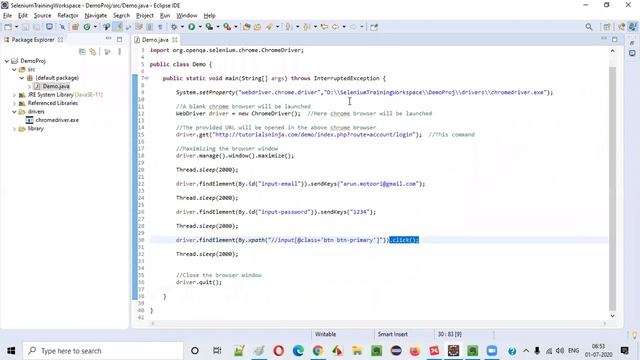Open the Project menu
Image resolution: width=640 pixels, height=360 pixels.
click(x=145, y=16)
